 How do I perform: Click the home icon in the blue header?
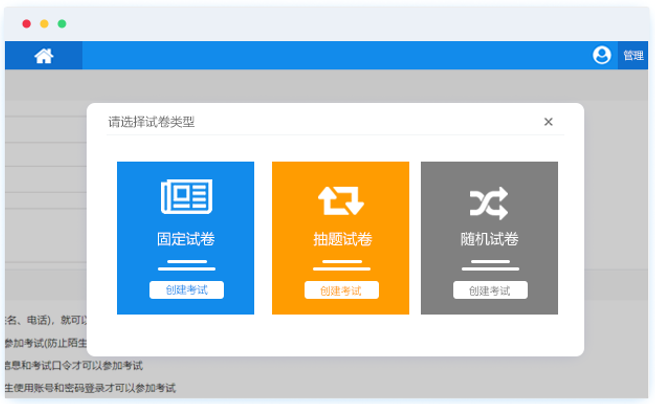click(x=44, y=56)
